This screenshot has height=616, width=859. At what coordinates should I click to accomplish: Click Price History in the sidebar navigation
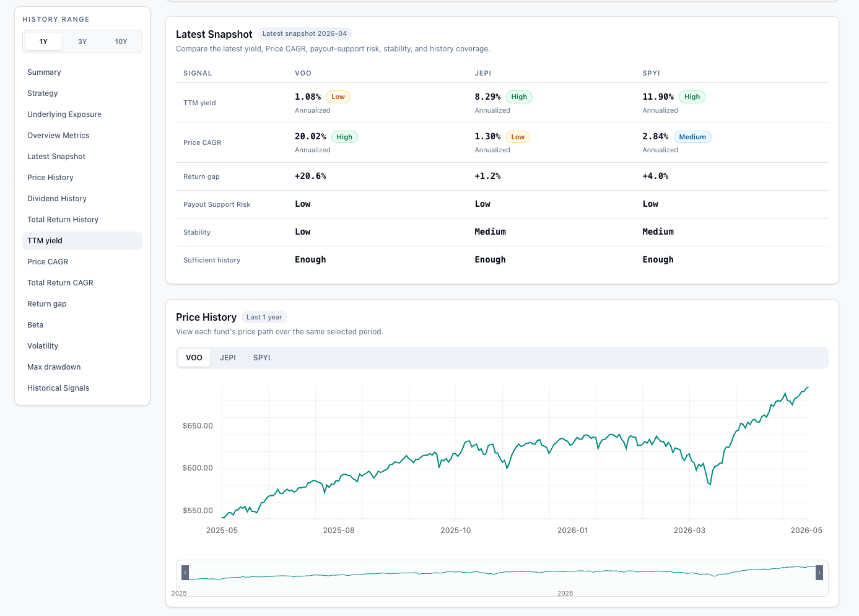tap(82, 178)
